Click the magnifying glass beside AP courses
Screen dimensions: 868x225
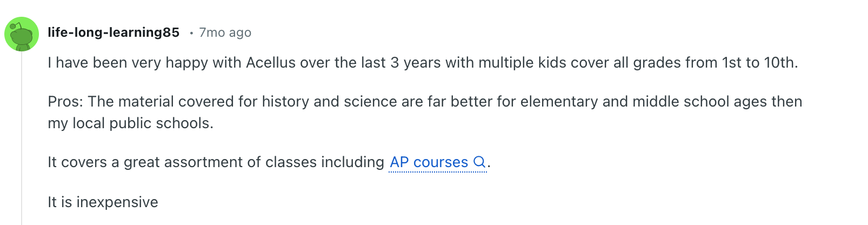point(479,162)
